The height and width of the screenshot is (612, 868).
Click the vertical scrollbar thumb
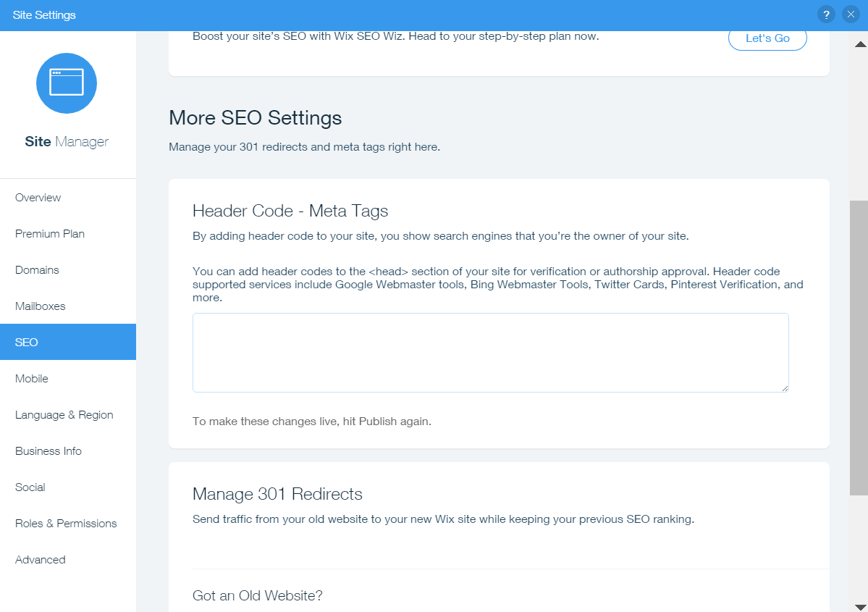pos(859,348)
